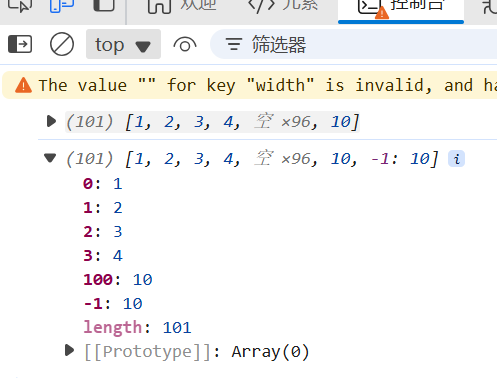This screenshot has height=378, width=497.
Task: Click the filter lines icon in filter box
Action: click(x=234, y=44)
